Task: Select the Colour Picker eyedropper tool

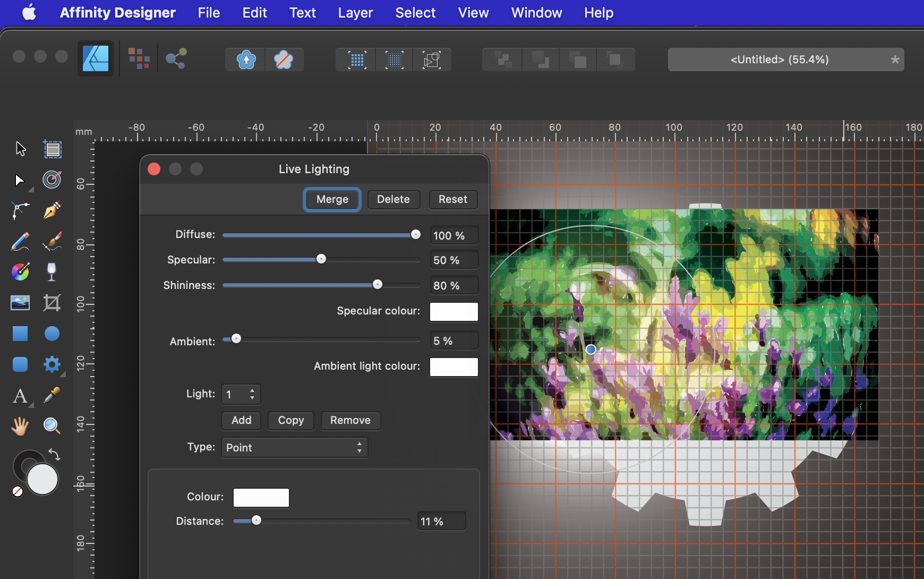Action: (x=52, y=395)
